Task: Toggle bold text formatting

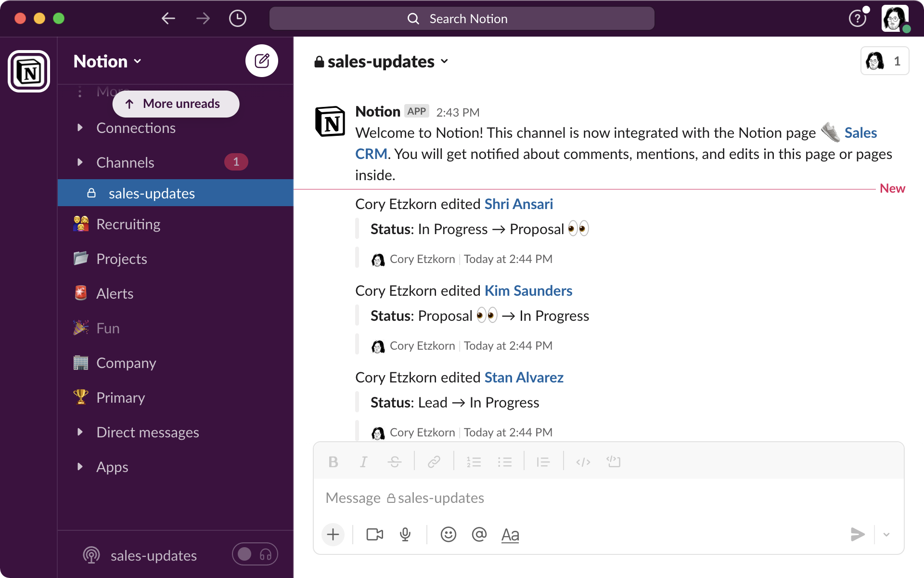Action: tap(333, 462)
